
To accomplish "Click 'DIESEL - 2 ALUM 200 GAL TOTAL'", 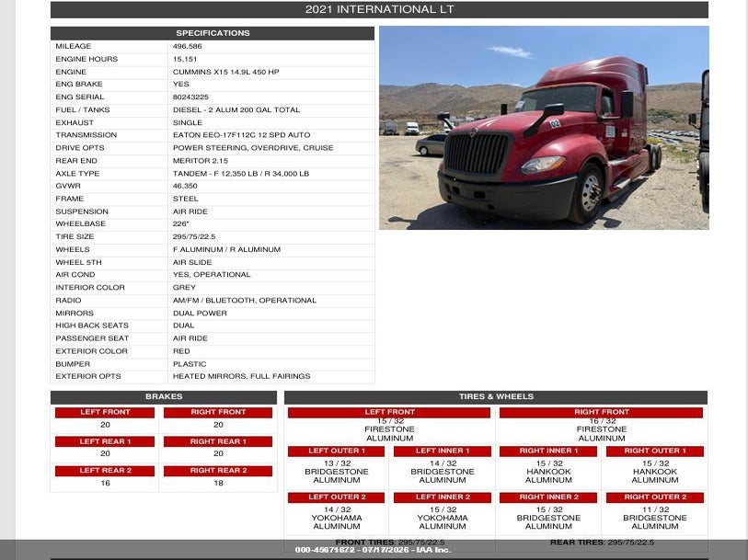I will pos(236,109).
